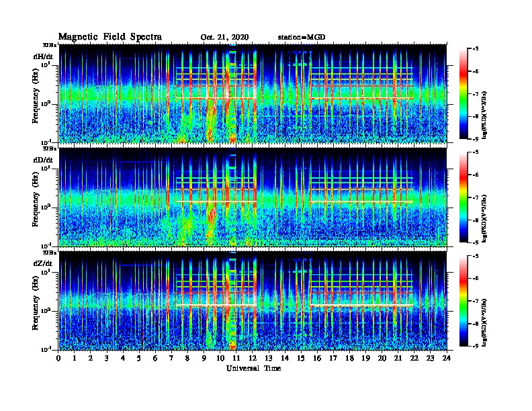Screen dimensions: 532x411
Task: Click hour "3" on the Universal Time axis
Action: pyautogui.click(x=107, y=358)
